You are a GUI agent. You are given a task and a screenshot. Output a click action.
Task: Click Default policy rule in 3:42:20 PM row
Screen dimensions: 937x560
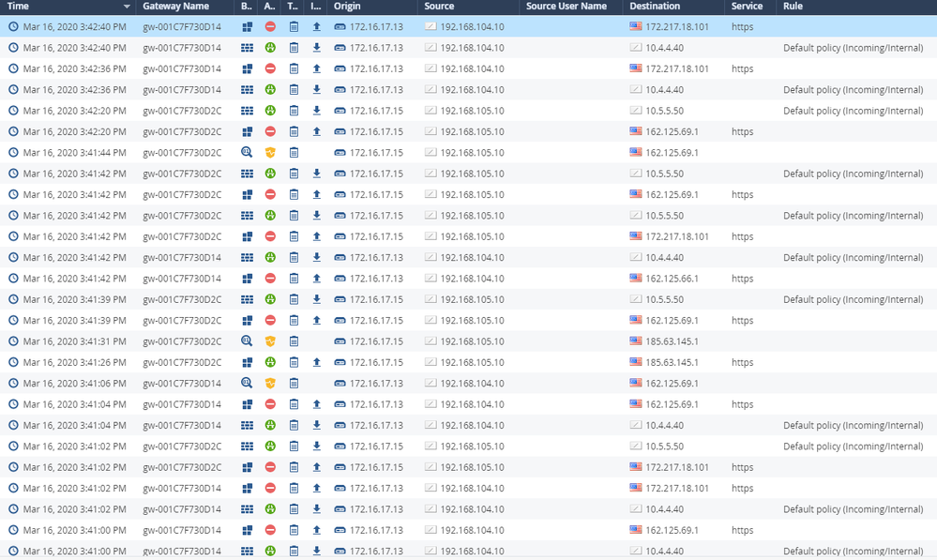coord(853,111)
